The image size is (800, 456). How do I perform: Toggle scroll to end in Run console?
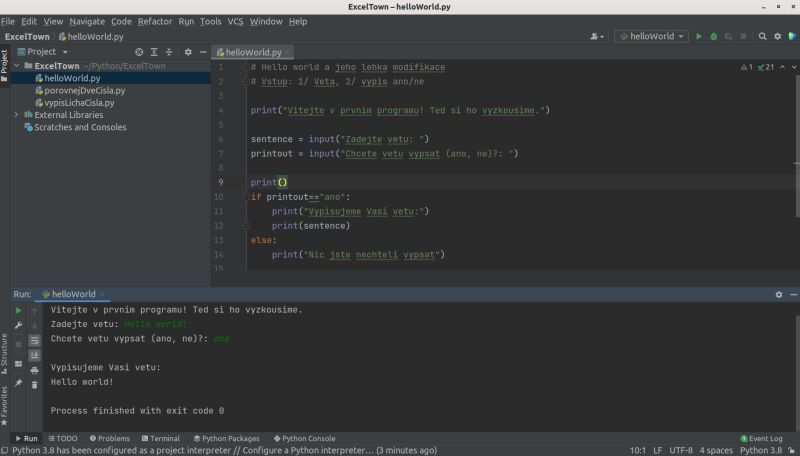(34, 355)
